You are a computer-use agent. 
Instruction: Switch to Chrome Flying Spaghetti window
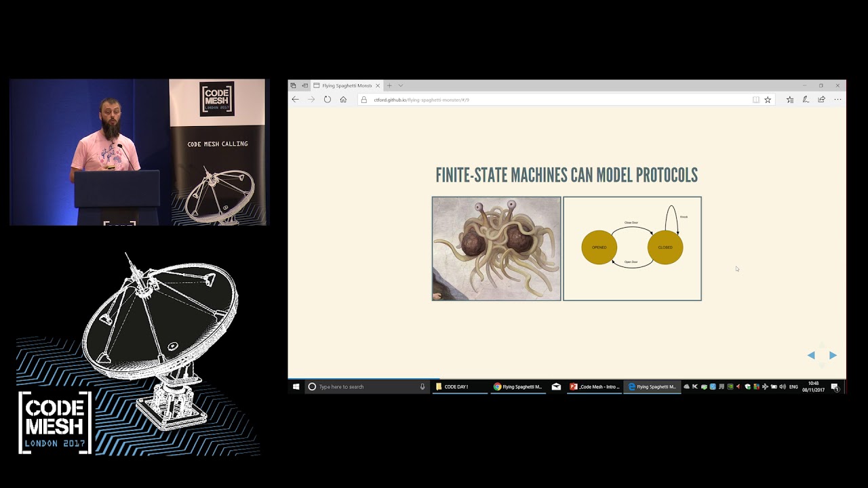coord(518,386)
